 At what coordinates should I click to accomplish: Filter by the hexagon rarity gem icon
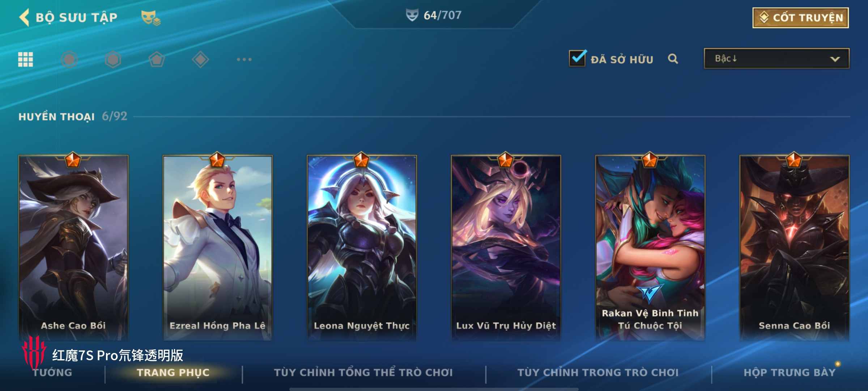coord(113,59)
